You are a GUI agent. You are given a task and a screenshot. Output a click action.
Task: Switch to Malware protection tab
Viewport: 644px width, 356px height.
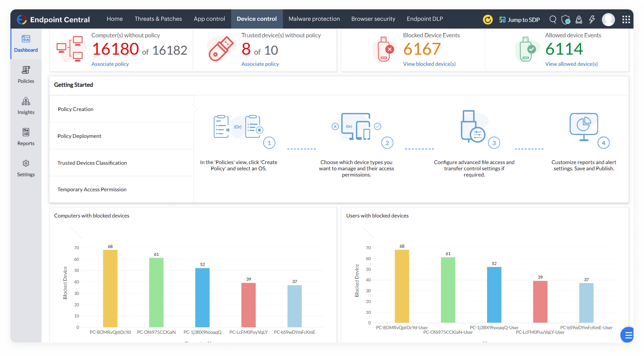[314, 19]
